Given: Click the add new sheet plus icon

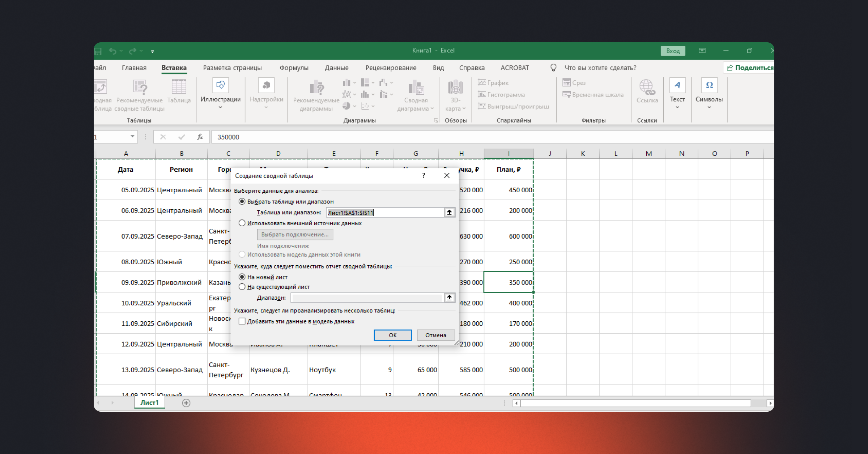Looking at the screenshot, I should (x=186, y=403).
